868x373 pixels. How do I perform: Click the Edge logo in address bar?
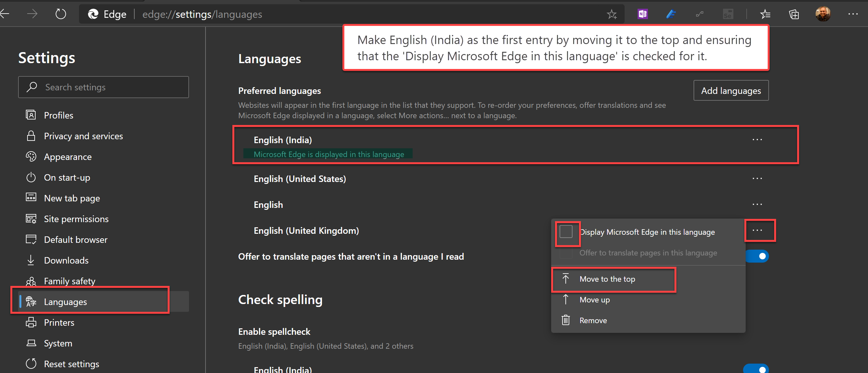[x=93, y=14]
